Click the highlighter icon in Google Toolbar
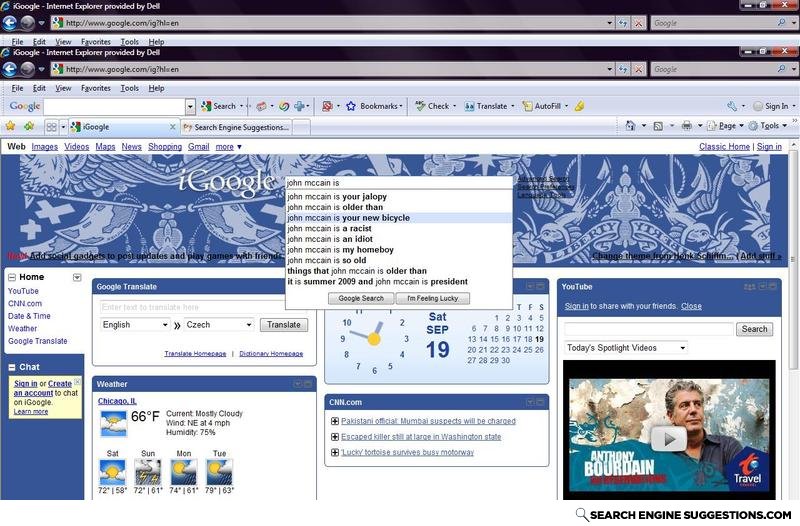 pyautogui.click(x=579, y=106)
